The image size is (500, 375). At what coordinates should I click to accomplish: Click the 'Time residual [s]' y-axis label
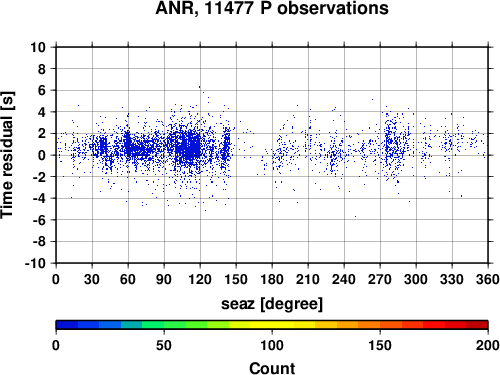[7, 155]
